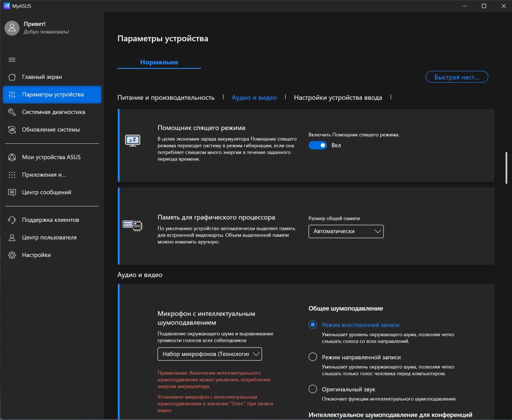Image resolution: width=512 pixels, height=420 pixels.
Task: Go to Питание и производительность section
Action: point(166,98)
